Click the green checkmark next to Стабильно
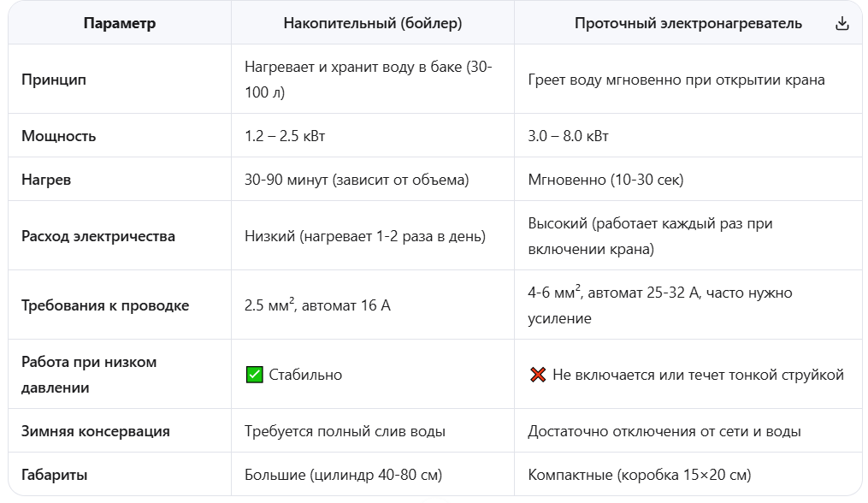868x503 pixels. tap(254, 375)
